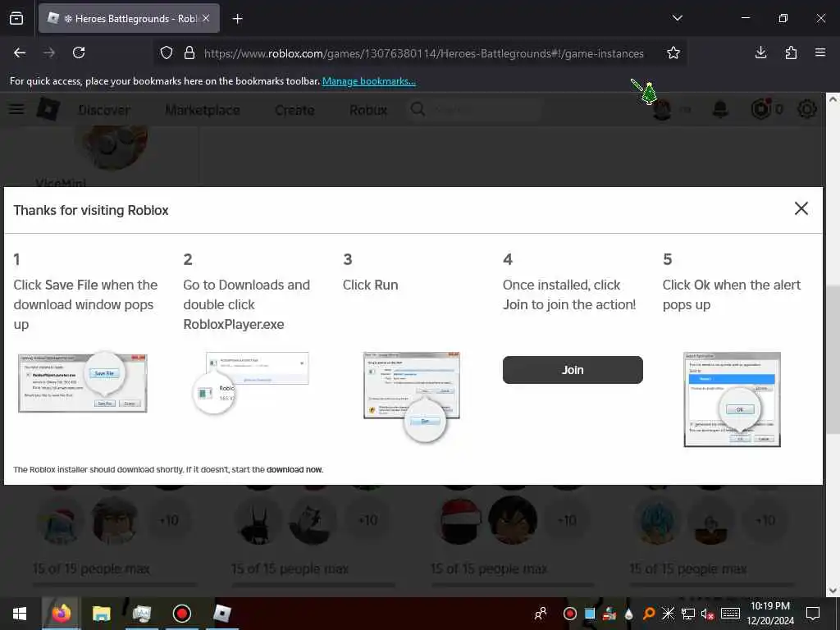This screenshot has width=840, height=630.
Task: Open the extensions puzzle icon
Action: tap(791, 52)
